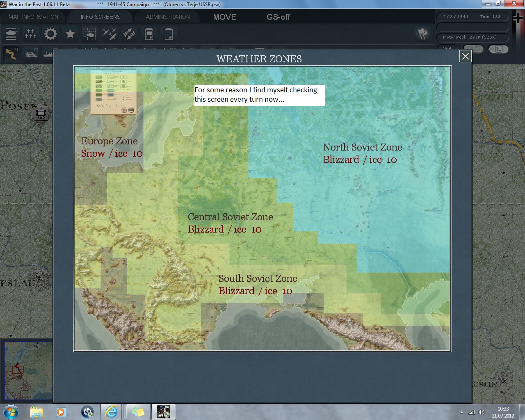
Task: Open the victory star icon
Action: (70, 34)
